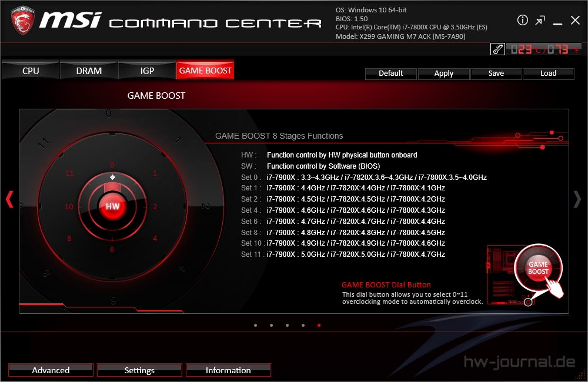Select stage 10 on the dial
This screenshot has width=588, height=382.
69,206
